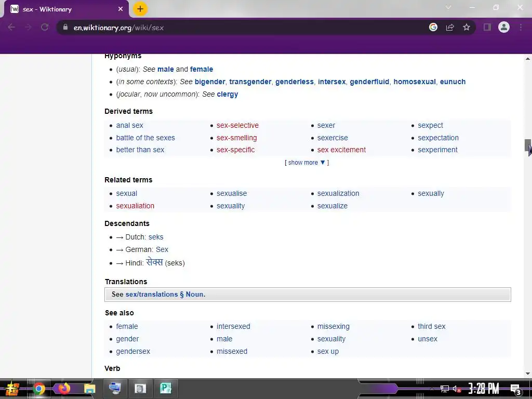
Task: Open the Start menu icon
Action: (x=12, y=389)
